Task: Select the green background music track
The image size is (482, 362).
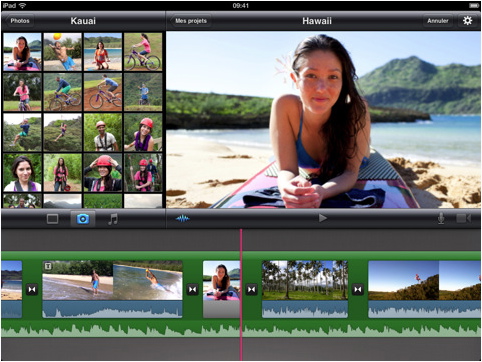Action: pyautogui.click(x=241, y=328)
